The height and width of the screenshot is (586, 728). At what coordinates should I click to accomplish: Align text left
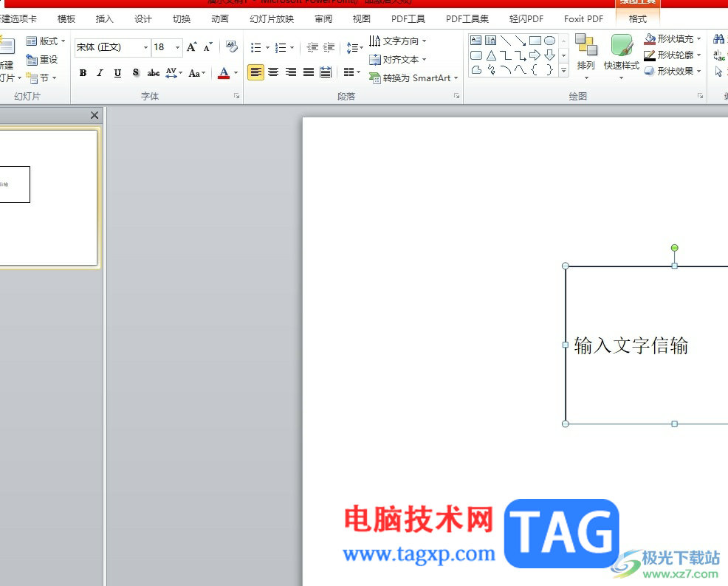pos(255,72)
